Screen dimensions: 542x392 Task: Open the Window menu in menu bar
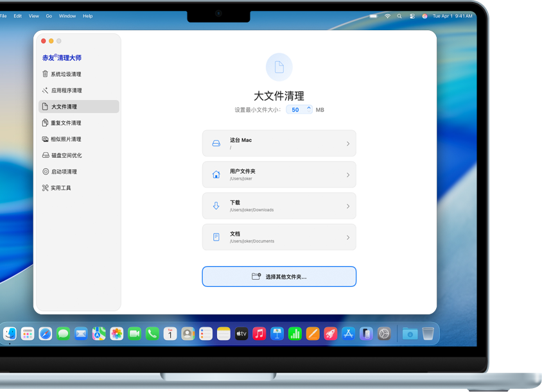pyautogui.click(x=67, y=16)
